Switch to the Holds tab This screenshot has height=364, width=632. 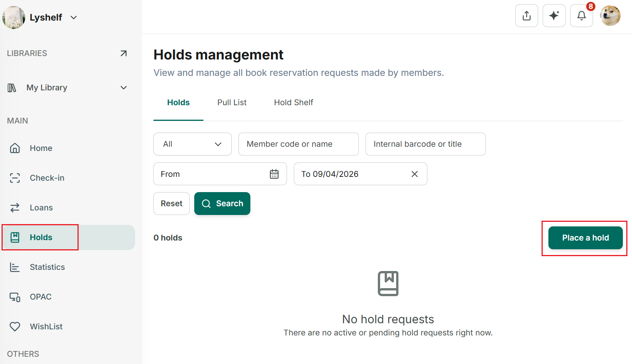[x=178, y=103]
